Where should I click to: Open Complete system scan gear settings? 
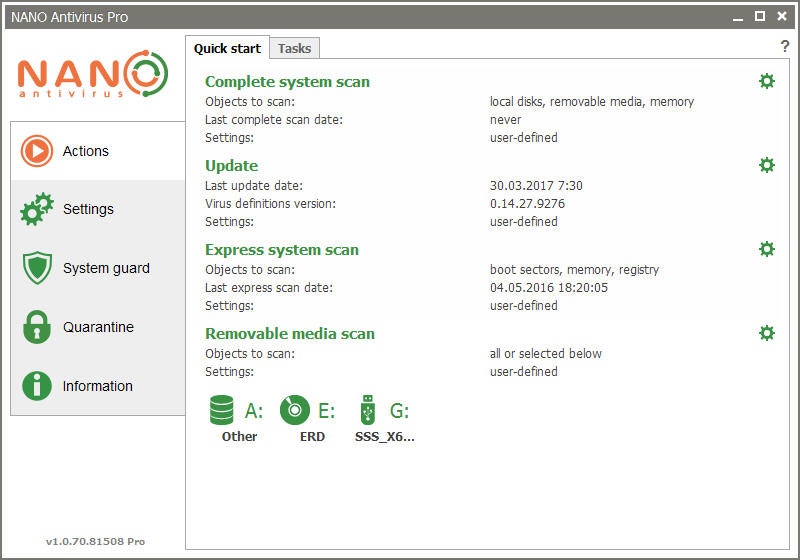(x=766, y=81)
